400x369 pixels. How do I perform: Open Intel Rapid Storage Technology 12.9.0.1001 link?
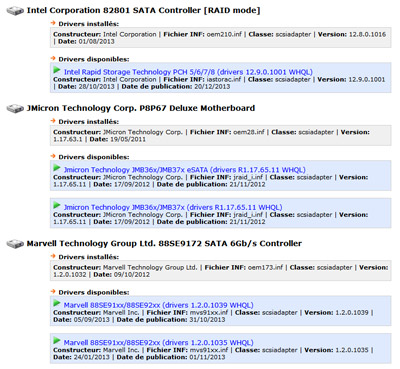[x=188, y=72]
